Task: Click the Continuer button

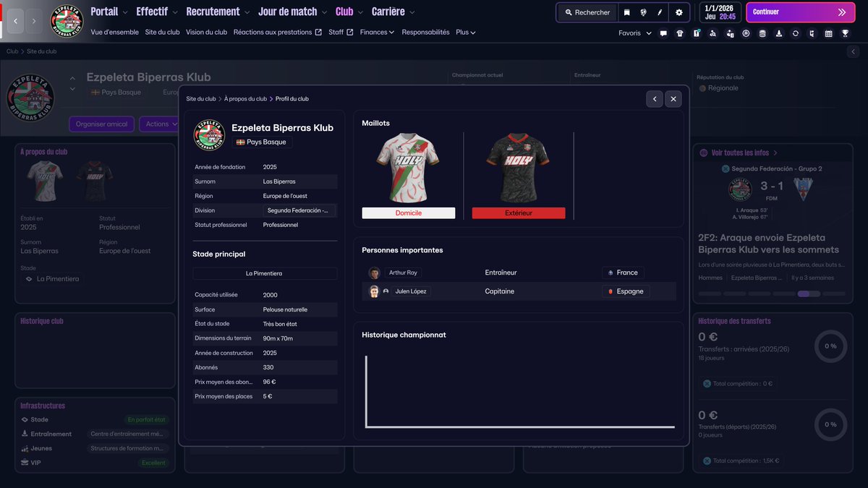Action: coord(800,12)
